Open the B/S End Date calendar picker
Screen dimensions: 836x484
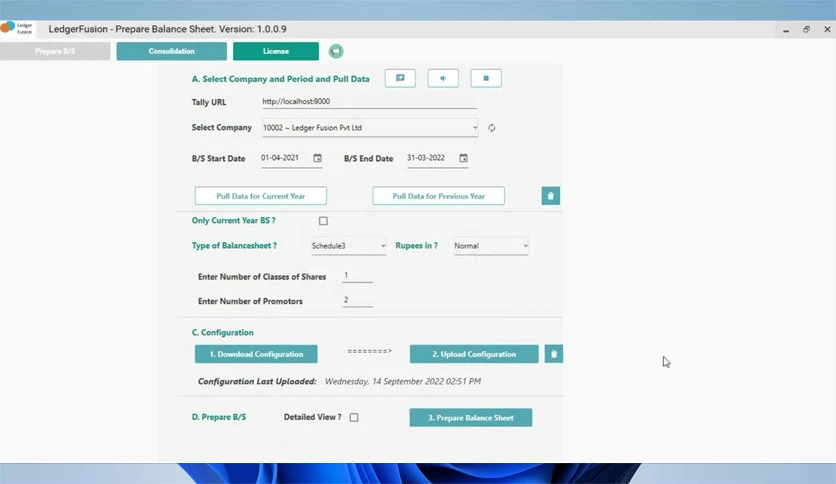tap(463, 158)
